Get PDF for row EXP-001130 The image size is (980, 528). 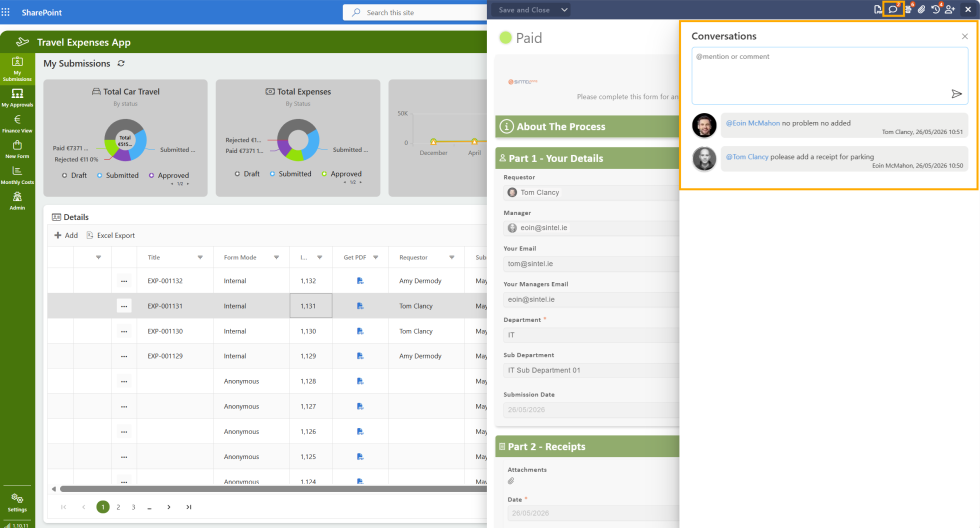point(360,331)
